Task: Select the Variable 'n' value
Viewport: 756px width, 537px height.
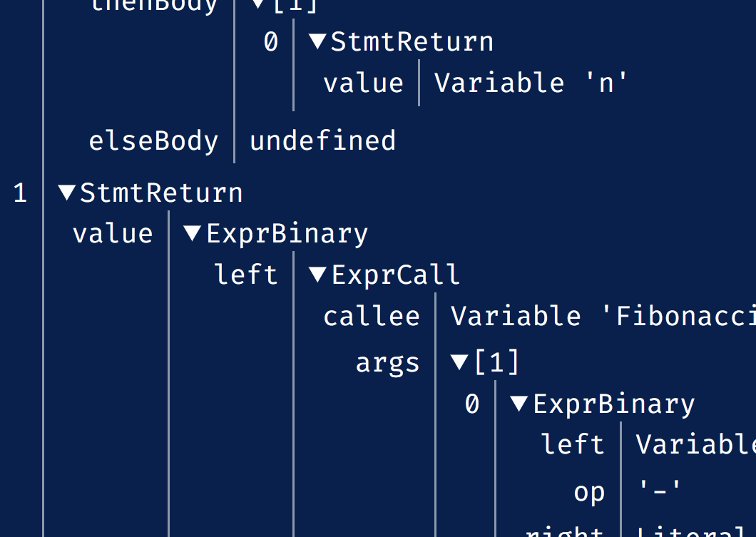Action: coord(531,83)
